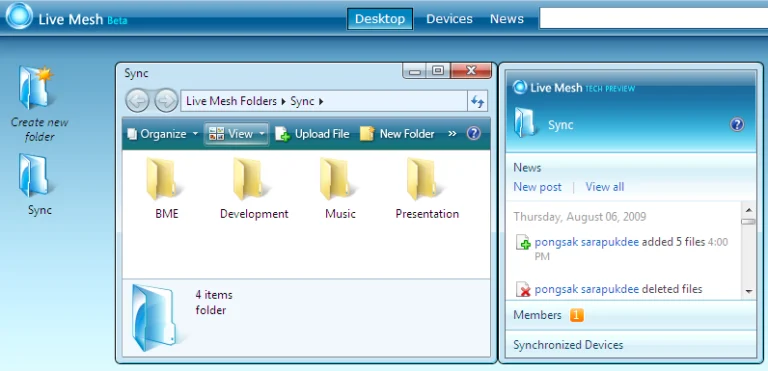Screen dimensions: 768x371
Task: Open pongsak sarapukdee link on added files
Action: [x=586, y=242]
